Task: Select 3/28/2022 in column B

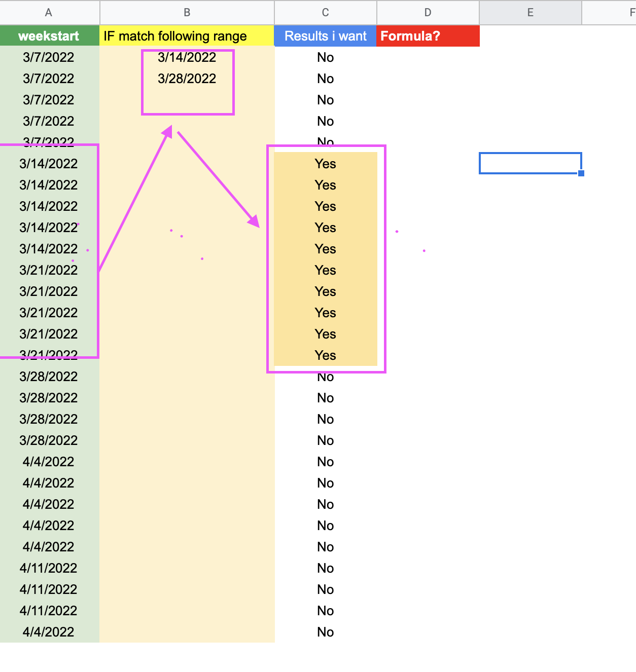Action: [x=187, y=79]
